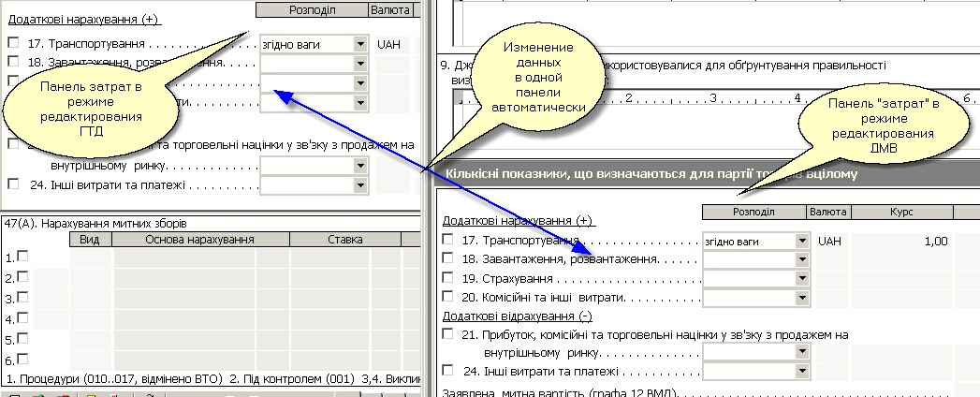
Task: Expand dropdown for 24 Інші витрати, left panel
Action: tap(360, 185)
